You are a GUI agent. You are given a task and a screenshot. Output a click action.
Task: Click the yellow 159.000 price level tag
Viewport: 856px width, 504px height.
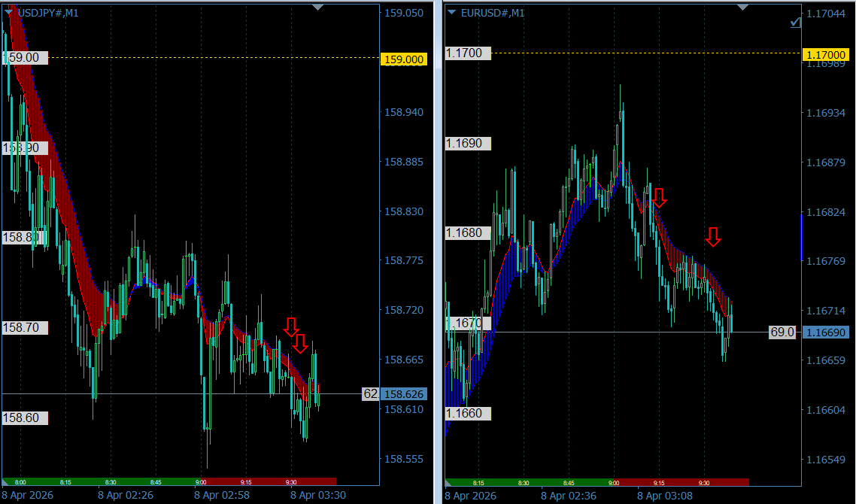pyautogui.click(x=404, y=59)
